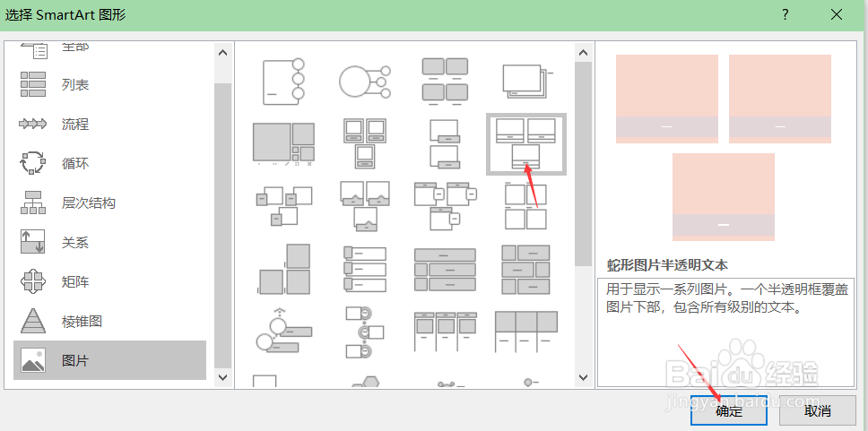Select vertical alternating picture circles layout
The width and height of the screenshot is (868, 431).
coord(365,331)
